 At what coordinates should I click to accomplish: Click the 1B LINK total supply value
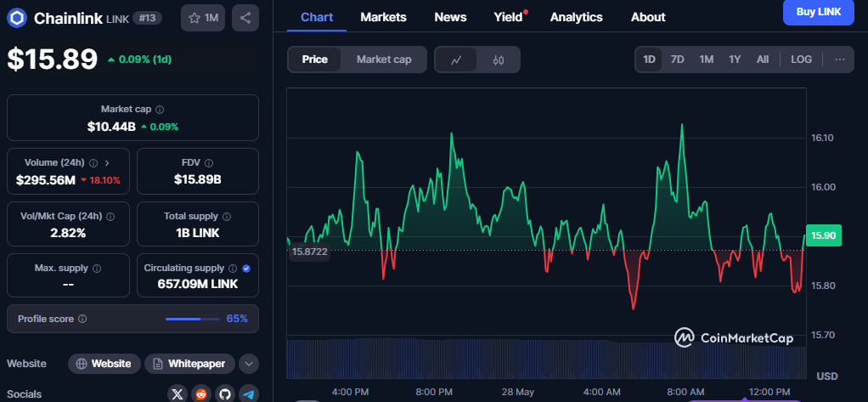click(198, 233)
